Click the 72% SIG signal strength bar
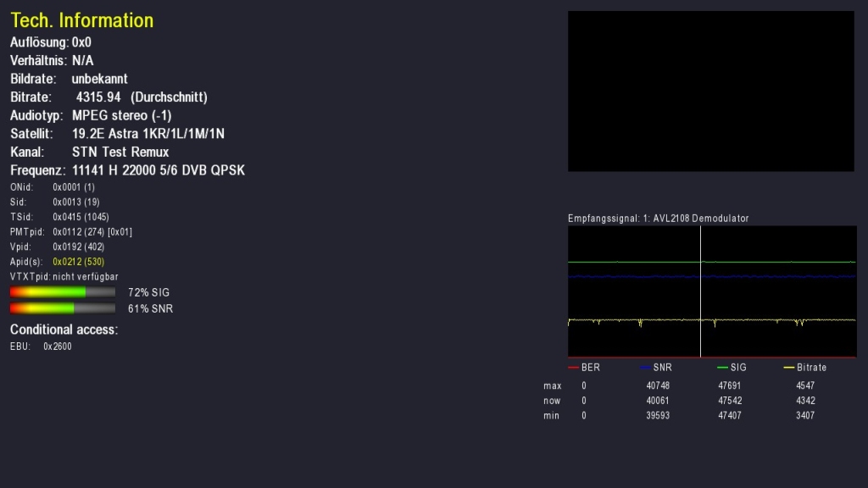The height and width of the screenshot is (488, 868). point(63,291)
